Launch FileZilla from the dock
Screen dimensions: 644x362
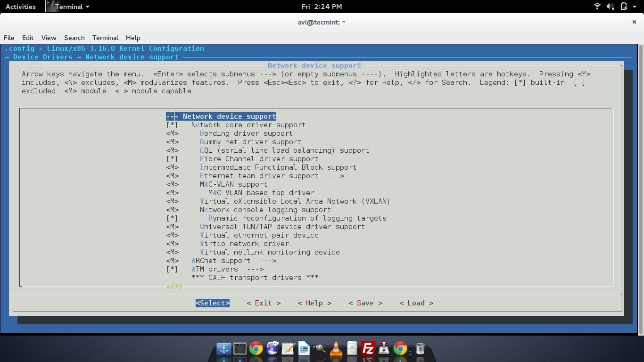368,349
